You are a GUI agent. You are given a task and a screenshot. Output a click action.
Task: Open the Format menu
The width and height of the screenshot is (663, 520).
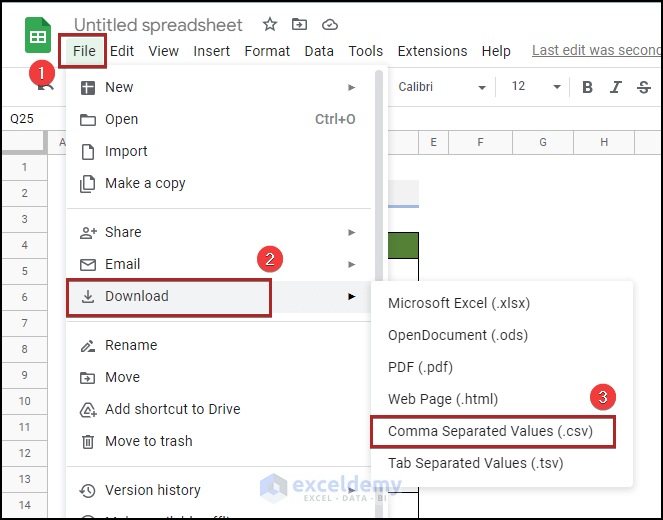267,51
